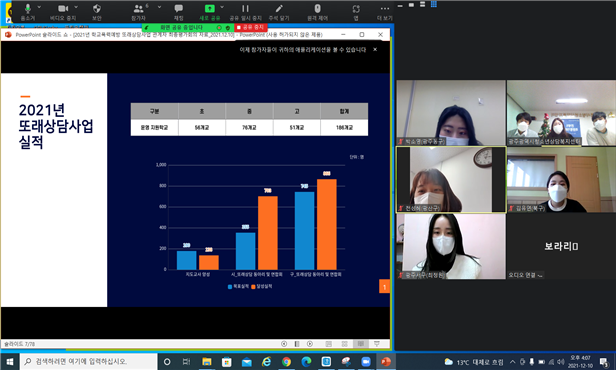The height and width of the screenshot is (370, 616).
Task: Pause the screen share
Action: (x=246, y=12)
